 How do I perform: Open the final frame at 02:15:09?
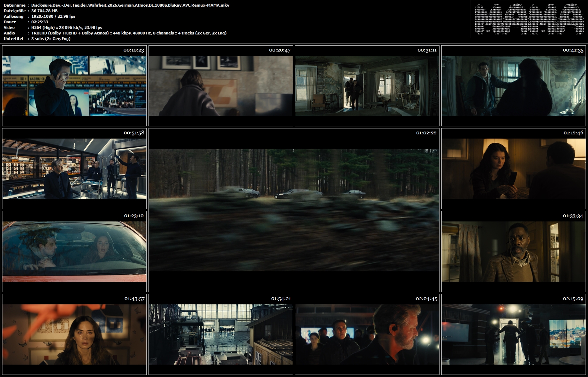click(513, 334)
